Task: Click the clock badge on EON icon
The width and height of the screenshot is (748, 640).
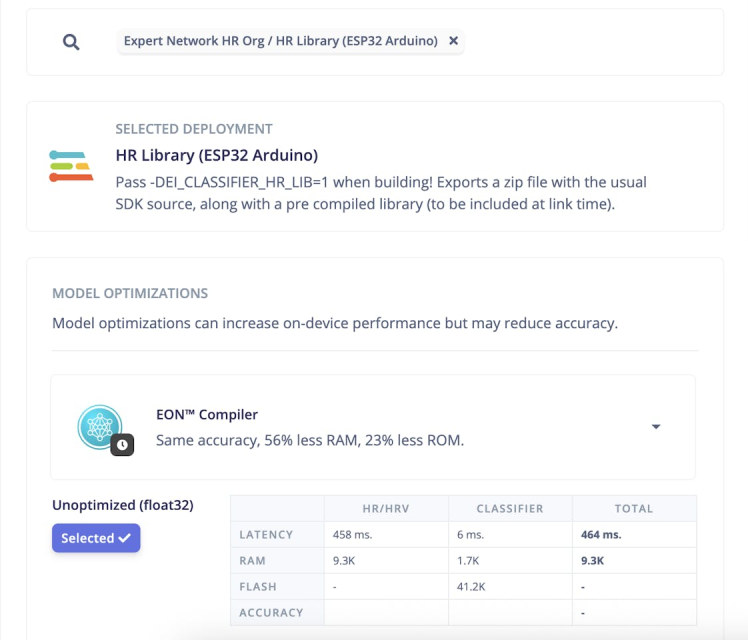Action: tap(122, 443)
